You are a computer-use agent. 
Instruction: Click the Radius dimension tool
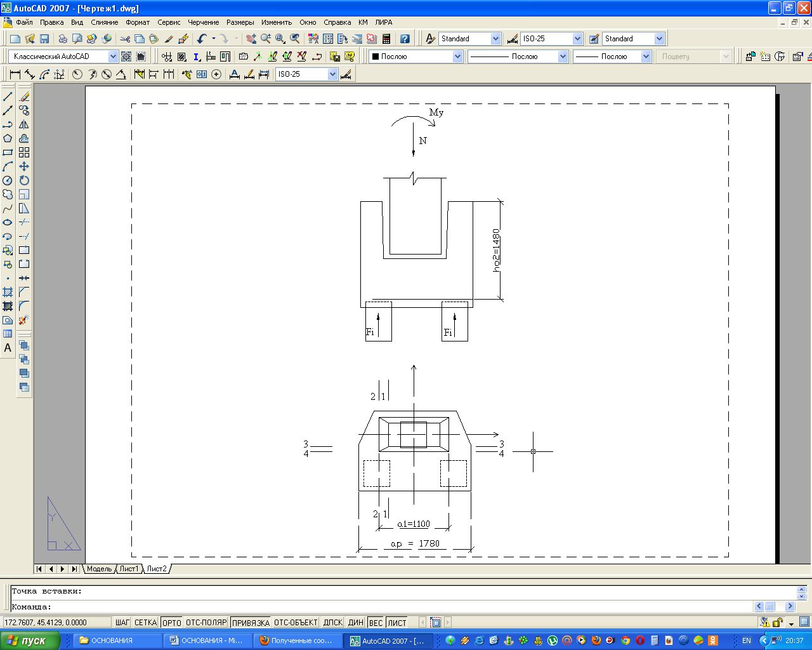point(77,74)
